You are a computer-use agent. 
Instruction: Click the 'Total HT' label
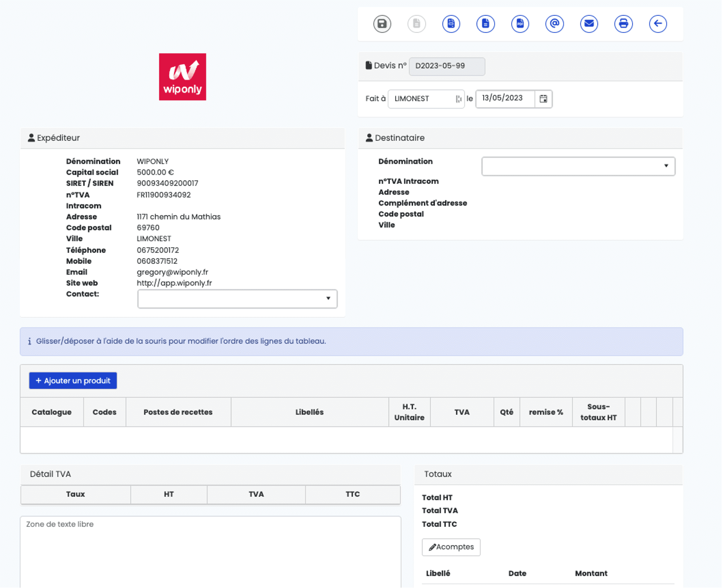click(x=437, y=498)
